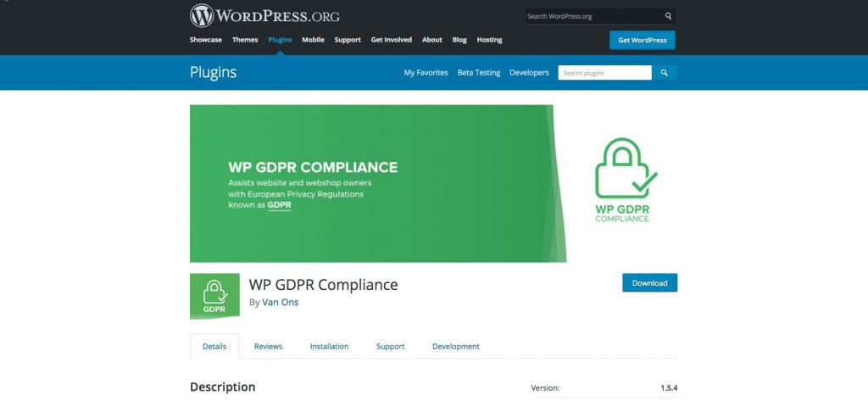The height and width of the screenshot is (401, 868).
Task: Open the Support item in top navigation
Action: tap(348, 40)
